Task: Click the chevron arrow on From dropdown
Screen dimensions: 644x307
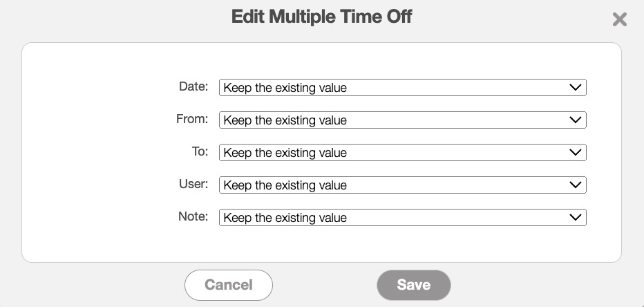Action: click(575, 120)
